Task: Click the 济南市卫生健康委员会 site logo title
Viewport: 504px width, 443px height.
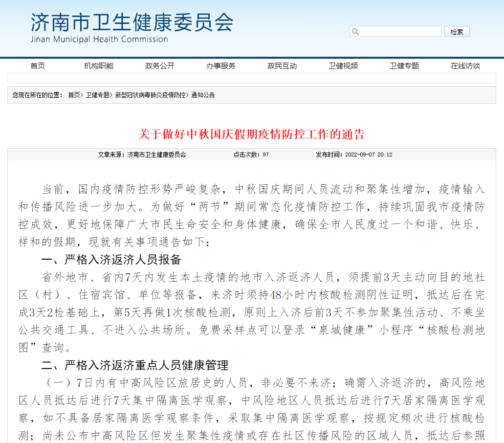Action: (x=132, y=22)
